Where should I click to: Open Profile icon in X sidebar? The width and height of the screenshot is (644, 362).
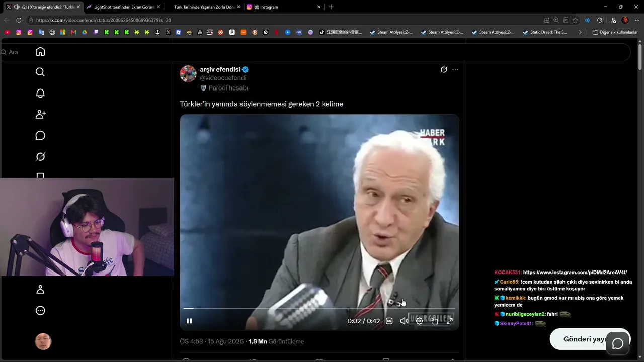pyautogui.click(x=40, y=290)
